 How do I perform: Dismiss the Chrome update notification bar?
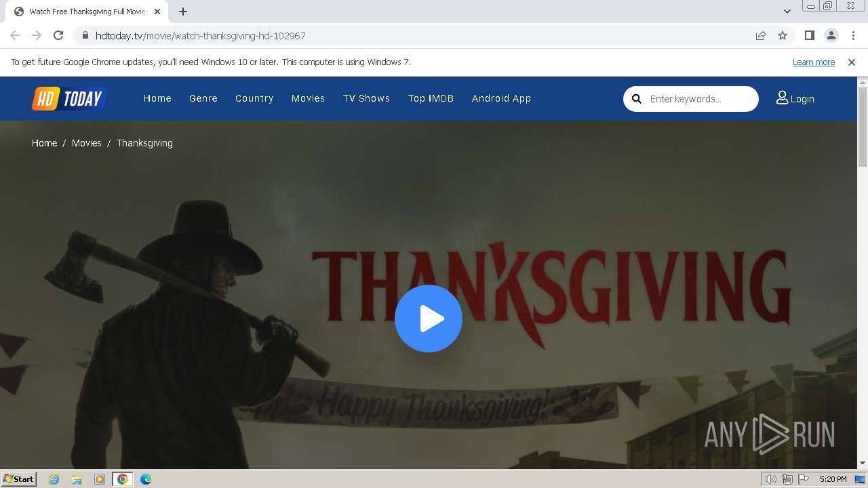(x=852, y=62)
